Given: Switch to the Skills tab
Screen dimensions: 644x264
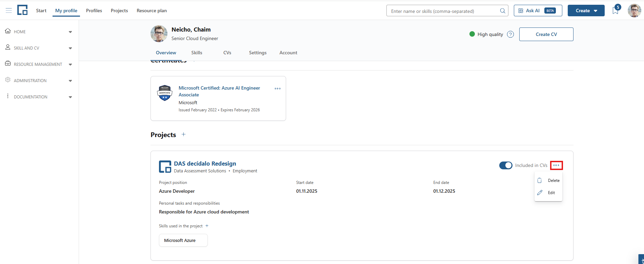Looking at the screenshot, I should (x=197, y=53).
